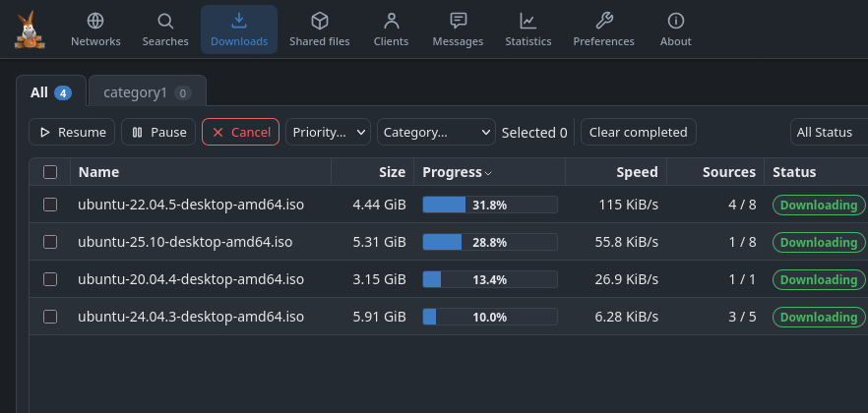Viewport: 868px width, 413px height.
Task: Click the Downloading badge for ubuntu-20.04.4
Action: [x=819, y=279]
